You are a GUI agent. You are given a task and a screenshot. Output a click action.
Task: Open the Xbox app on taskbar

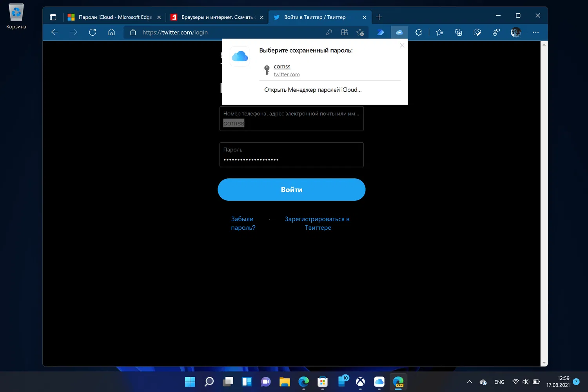360,382
